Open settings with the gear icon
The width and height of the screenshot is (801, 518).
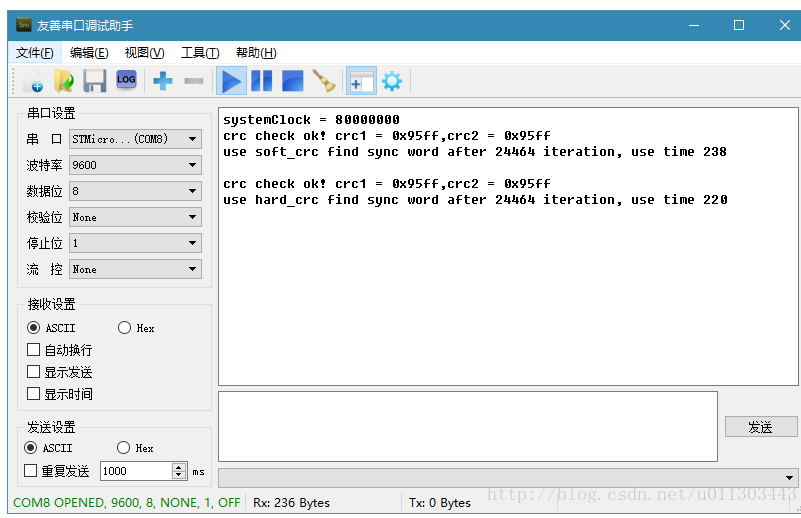click(391, 81)
